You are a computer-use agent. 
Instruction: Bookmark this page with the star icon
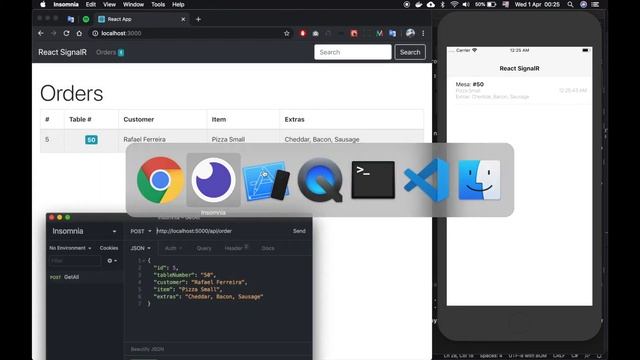[x=287, y=33]
